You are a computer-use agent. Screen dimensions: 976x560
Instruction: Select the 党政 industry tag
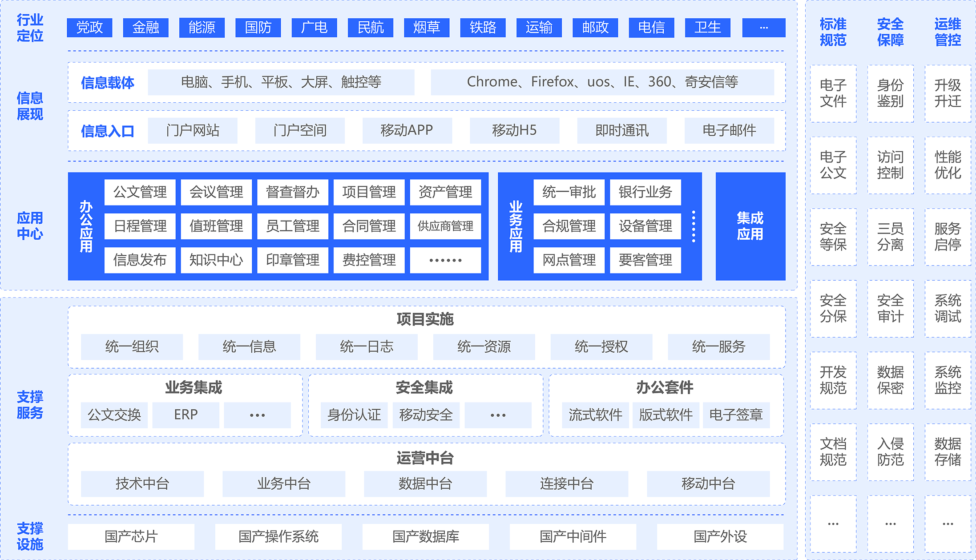pyautogui.click(x=89, y=28)
